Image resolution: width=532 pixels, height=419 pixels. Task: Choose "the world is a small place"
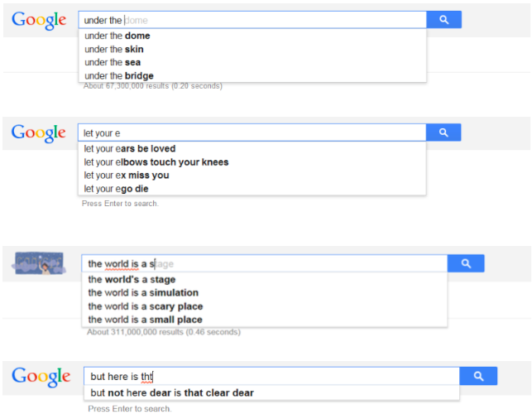coord(145,320)
